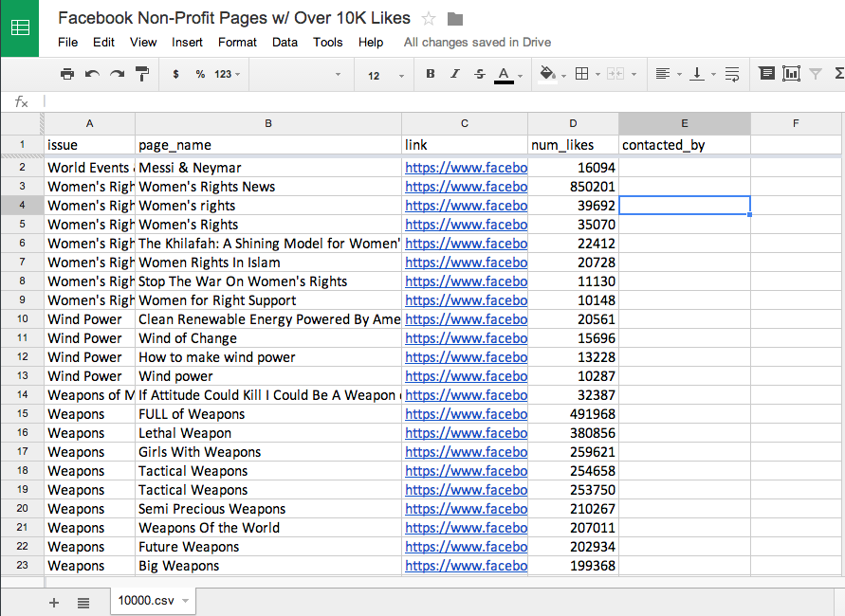Open link for Lethal Weapon row
Viewport: 845px width, 616px height.
click(x=467, y=433)
